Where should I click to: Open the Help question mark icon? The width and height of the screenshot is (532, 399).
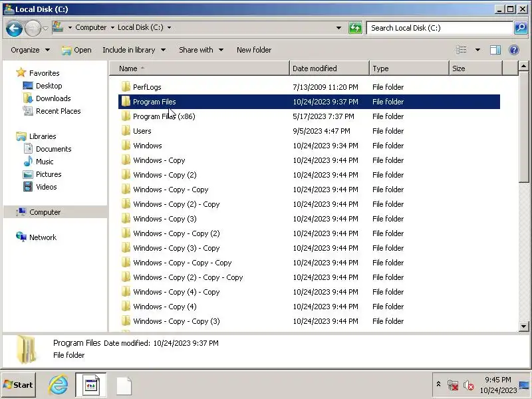pos(514,51)
